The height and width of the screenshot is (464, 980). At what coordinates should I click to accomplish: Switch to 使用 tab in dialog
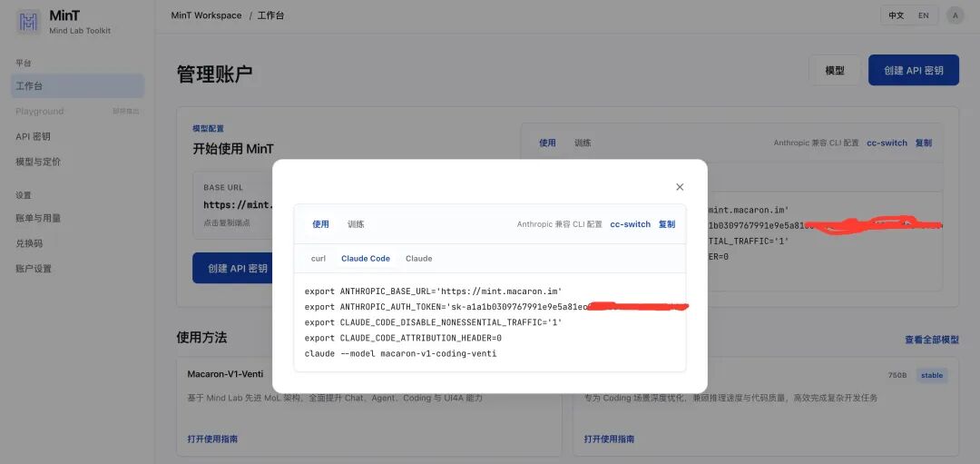point(320,224)
